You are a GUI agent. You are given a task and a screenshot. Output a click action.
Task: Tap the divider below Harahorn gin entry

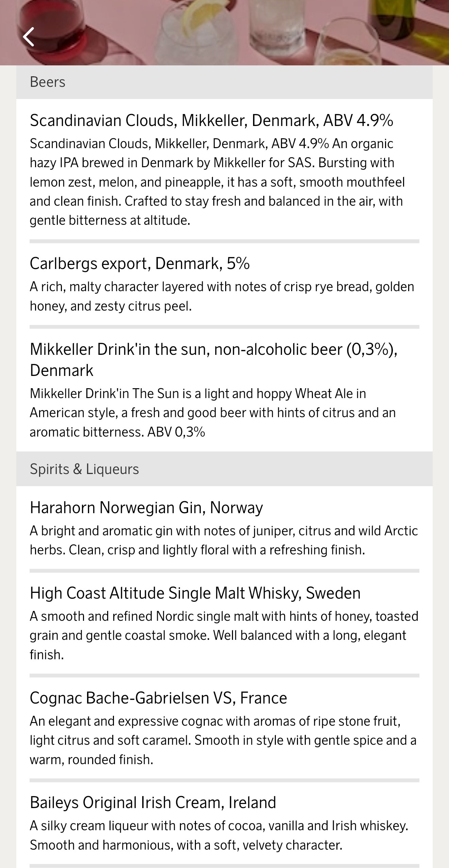pyautogui.click(x=224, y=571)
